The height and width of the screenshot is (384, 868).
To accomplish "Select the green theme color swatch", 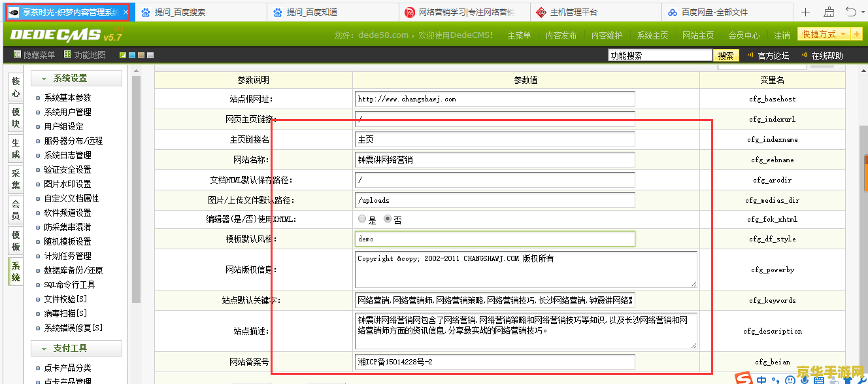I will pyautogui.click(x=123, y=56).
